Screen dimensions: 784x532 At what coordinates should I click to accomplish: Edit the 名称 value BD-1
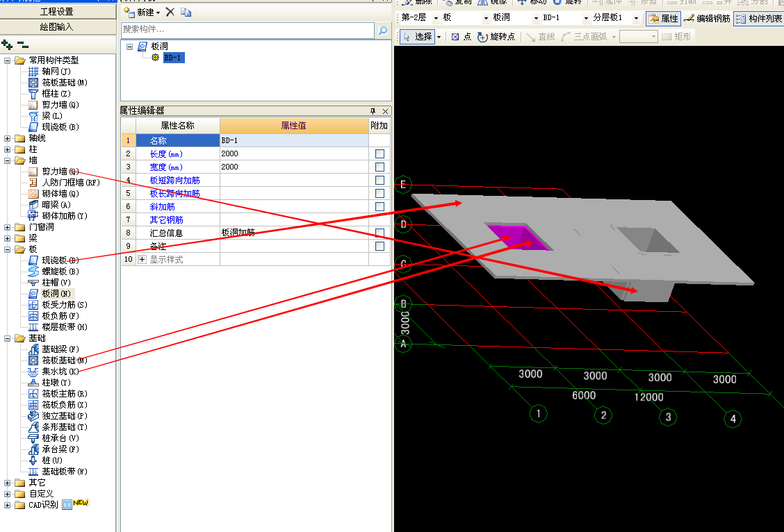(x=294, y=140)
